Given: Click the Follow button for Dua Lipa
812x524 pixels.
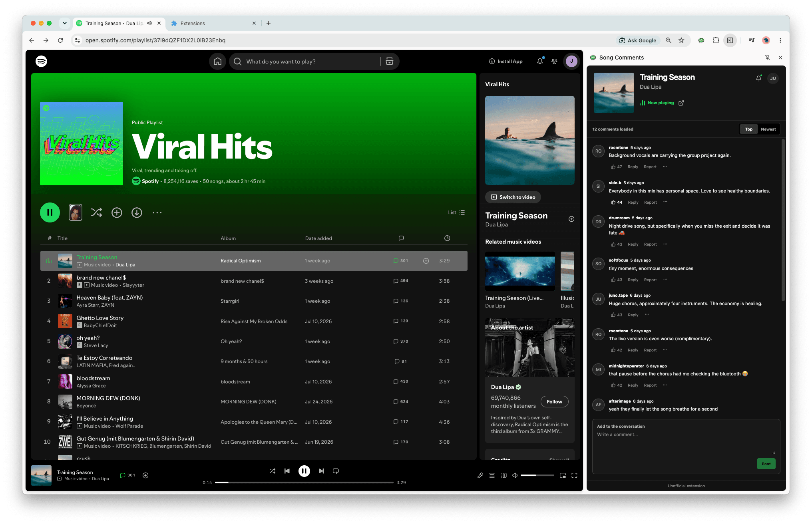Looking at the screenshot, I should [x=554, y=402].
